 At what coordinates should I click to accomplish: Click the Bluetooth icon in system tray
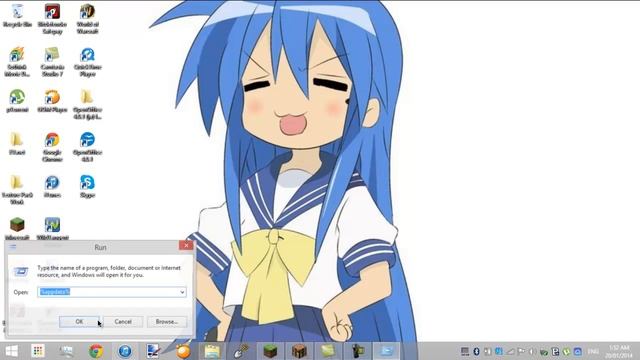coord(476,351)
